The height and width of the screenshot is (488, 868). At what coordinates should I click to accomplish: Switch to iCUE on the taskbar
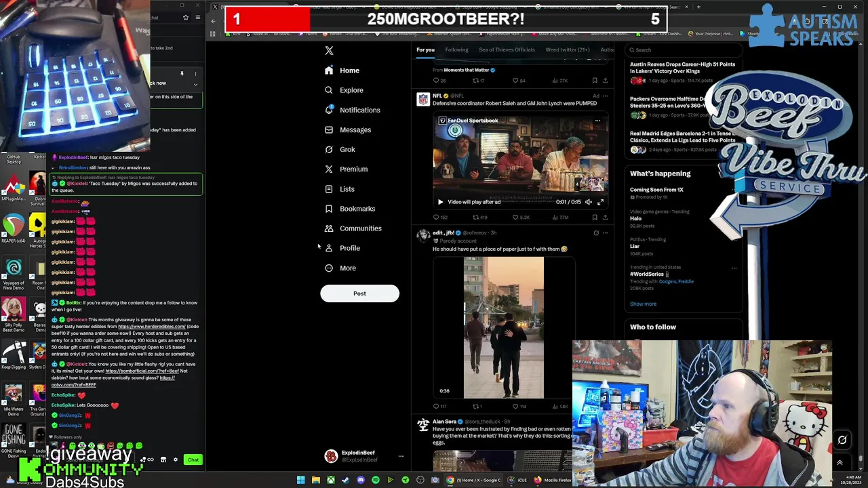517,481
